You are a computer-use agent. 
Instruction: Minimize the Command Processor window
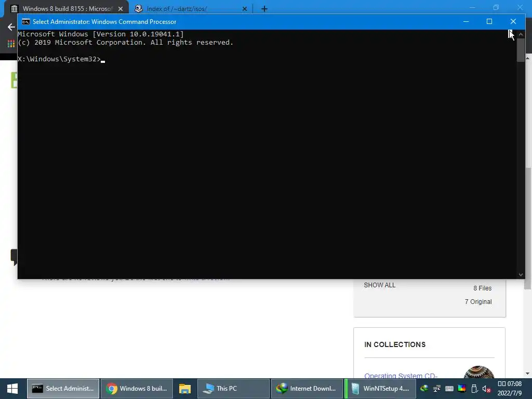tap(466, 21)
